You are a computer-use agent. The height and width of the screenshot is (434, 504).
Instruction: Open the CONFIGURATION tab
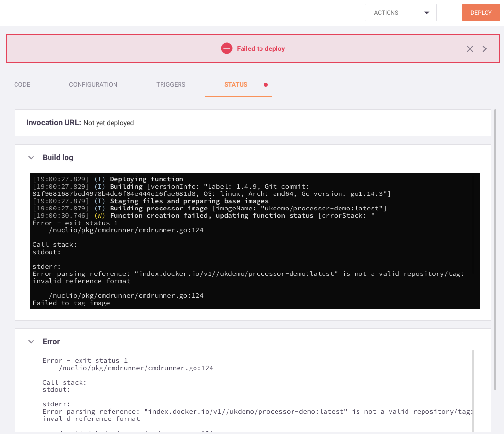[x=93, y=84]
